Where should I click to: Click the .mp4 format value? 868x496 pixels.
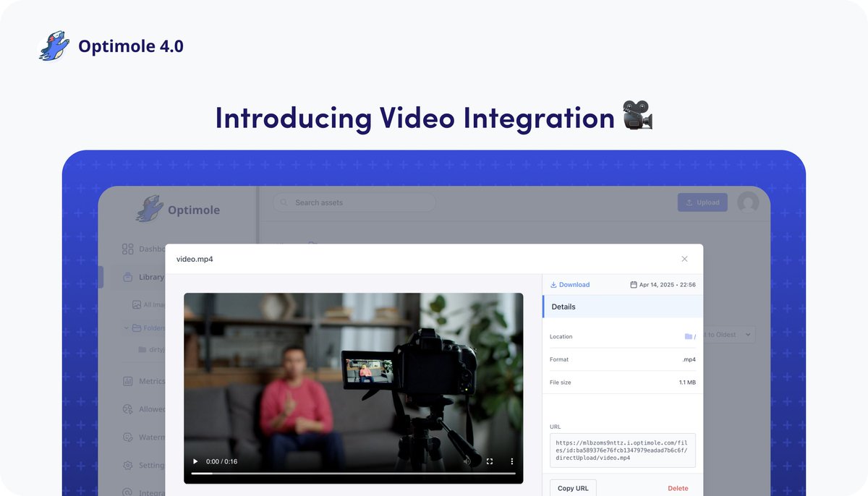pyautogui.click(x=689, y=359)
